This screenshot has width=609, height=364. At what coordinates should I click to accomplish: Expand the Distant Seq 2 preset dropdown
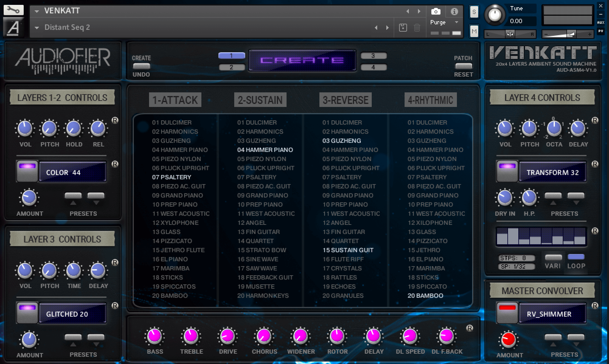(37, 28)
